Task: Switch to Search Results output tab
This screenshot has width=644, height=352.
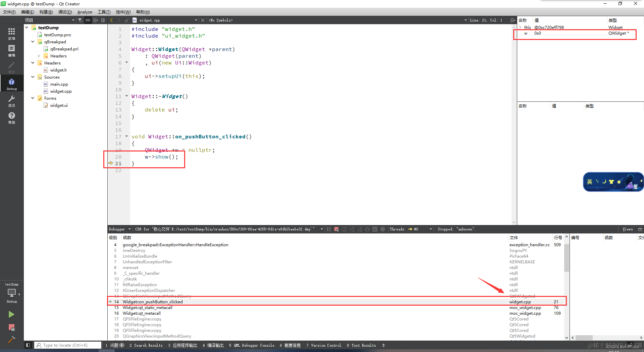Action: point(146,345)
